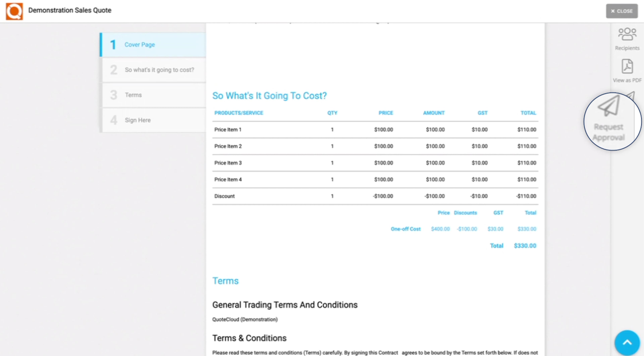Click the So What's It Going To Cost heading
The image size is (644, 356).
(269, 95)
